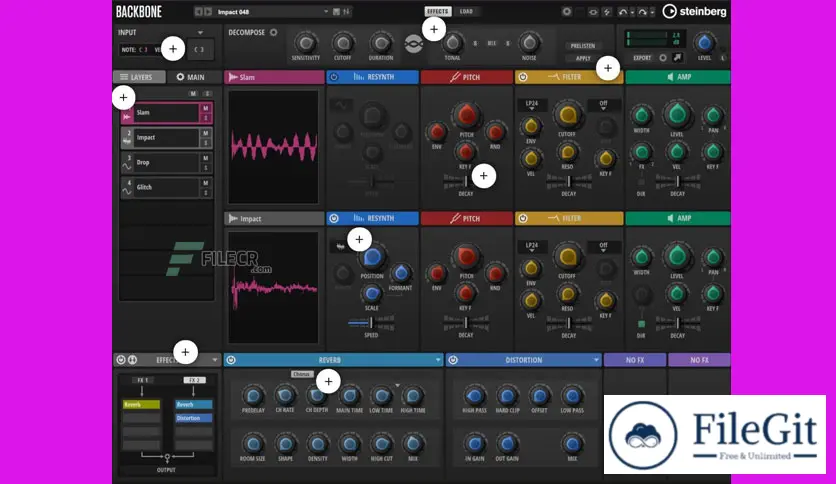Image resolution: width=836 pixels, height=484 pixels.
Task: Click the sample icon in the Slam header
Action: click(233, 77)
